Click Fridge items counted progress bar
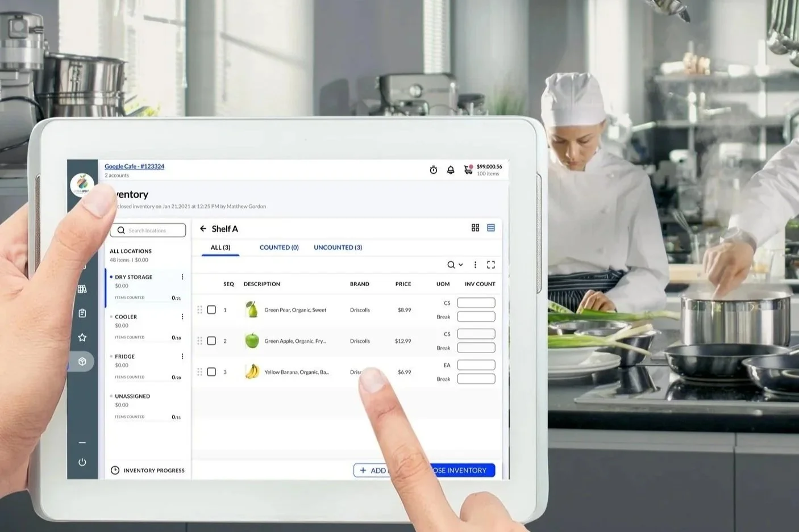Image resolution: width=799 pixels, height=532 pixels. [148, 381]
